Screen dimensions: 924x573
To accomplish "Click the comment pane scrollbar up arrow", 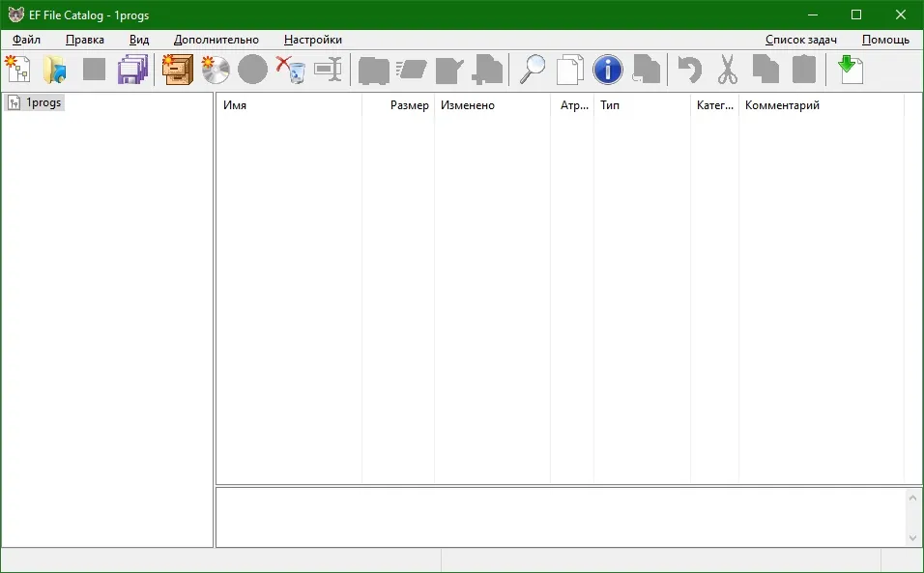I will pyautogui.click(x=912, y=499).
